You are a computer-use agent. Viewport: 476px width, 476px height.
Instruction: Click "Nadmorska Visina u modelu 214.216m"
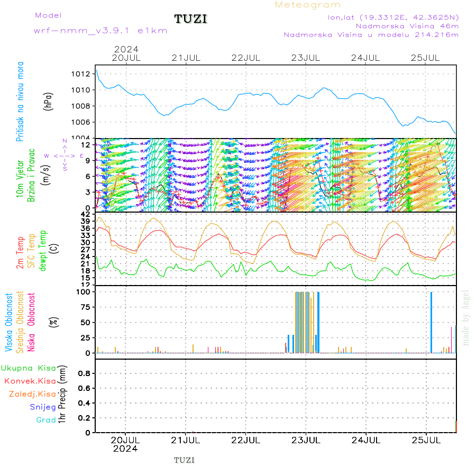[371, 35]
